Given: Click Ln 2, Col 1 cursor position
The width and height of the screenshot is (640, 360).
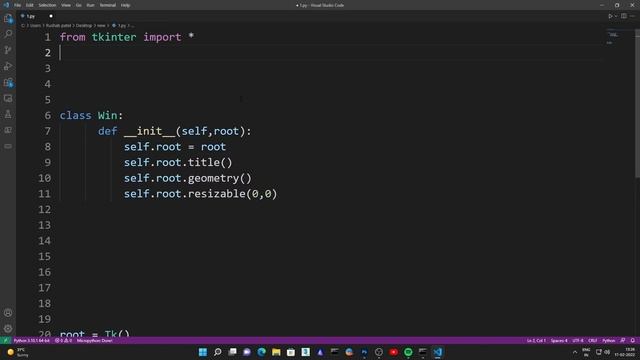Looking at the screenshot, I should (x=536, y=340).
